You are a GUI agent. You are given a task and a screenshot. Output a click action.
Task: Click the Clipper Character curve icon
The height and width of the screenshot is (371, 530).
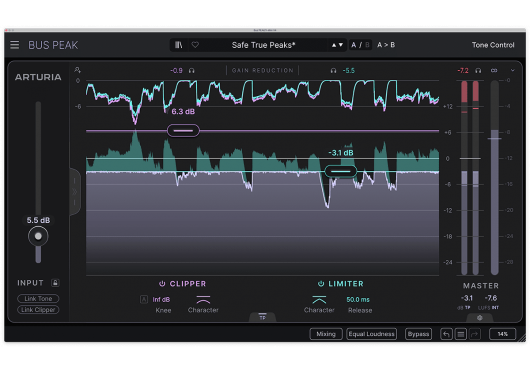[203, 299]
